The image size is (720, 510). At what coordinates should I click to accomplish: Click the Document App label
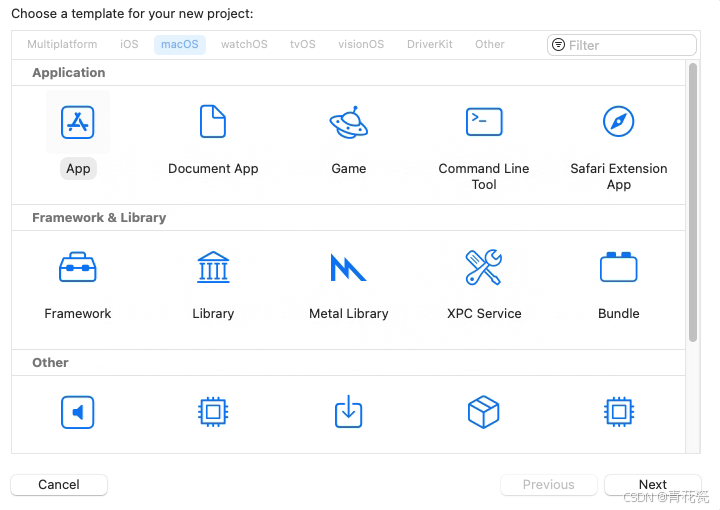(213, 168)
